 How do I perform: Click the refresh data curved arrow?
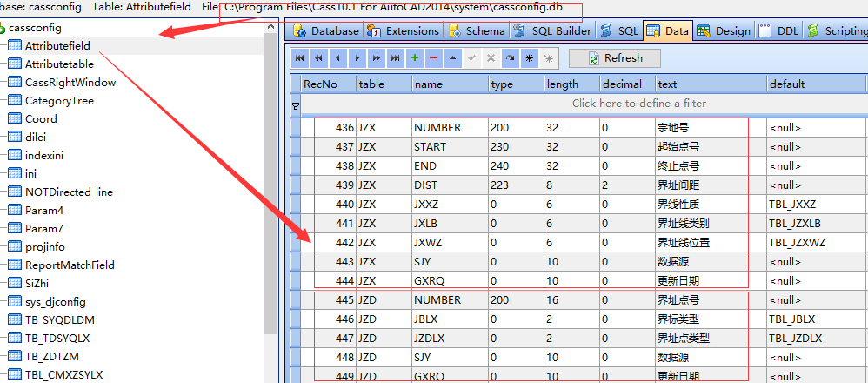(x=511, y=58)
